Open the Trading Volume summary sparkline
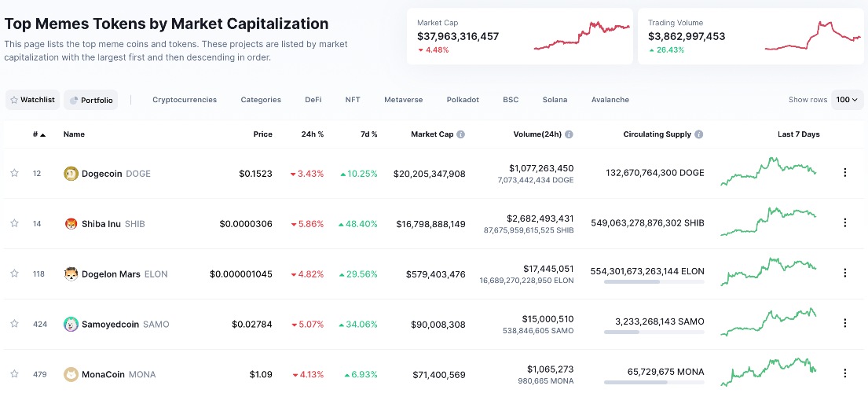This screenshot has height=393, width=868. click(x=813, y=36)
